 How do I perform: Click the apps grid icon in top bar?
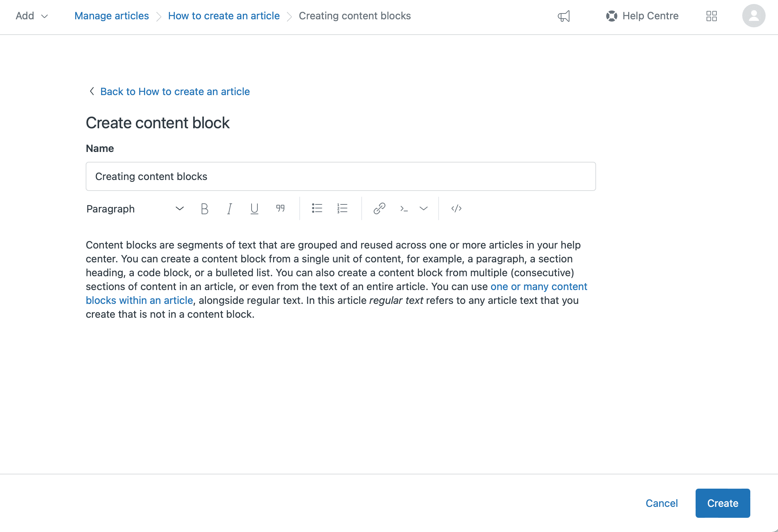[712, 15]
